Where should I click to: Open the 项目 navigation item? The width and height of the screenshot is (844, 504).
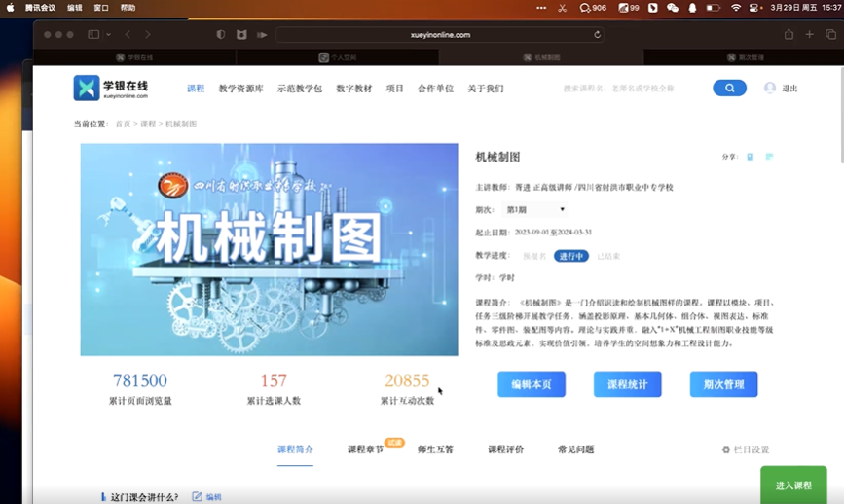[x=394, y=89]
